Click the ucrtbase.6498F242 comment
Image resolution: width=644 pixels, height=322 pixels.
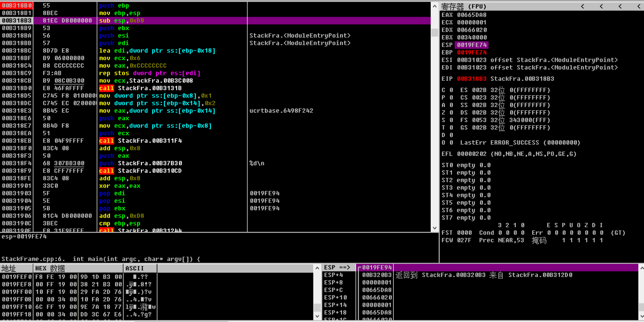point(281,110)
